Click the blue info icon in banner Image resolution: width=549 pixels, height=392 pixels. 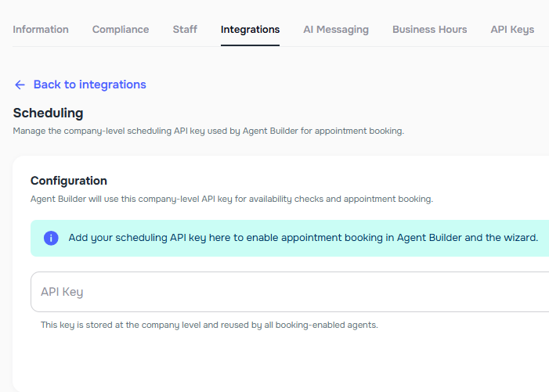51,238
